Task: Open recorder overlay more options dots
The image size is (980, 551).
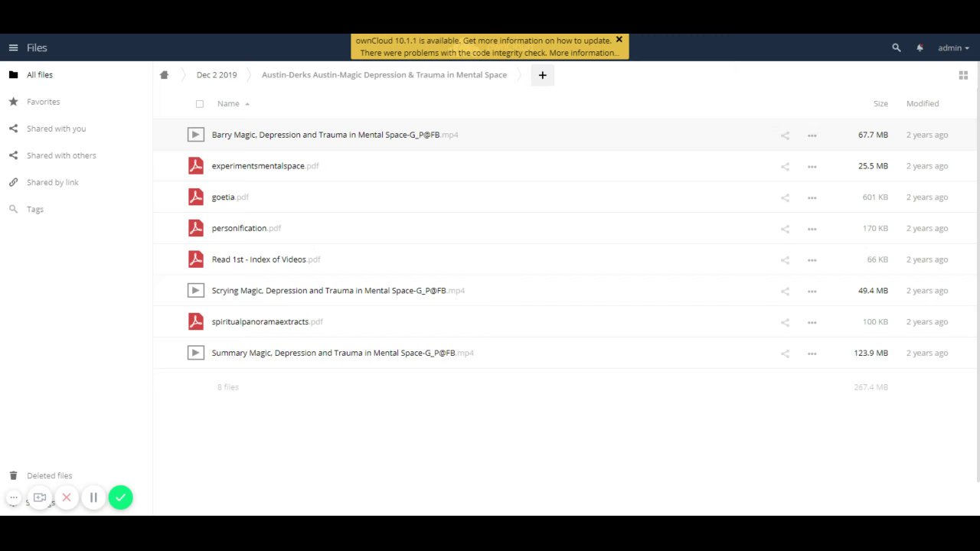Action: tap(14, 497)
